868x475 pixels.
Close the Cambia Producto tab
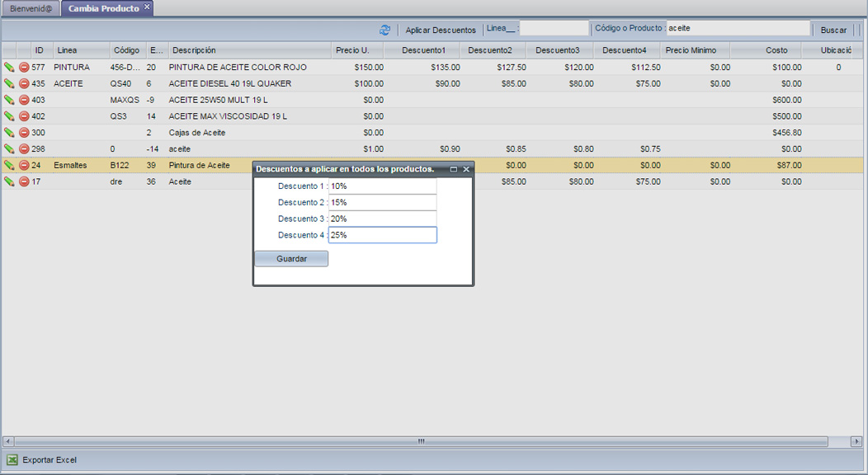pyautogui.click(x=147, y=7)
